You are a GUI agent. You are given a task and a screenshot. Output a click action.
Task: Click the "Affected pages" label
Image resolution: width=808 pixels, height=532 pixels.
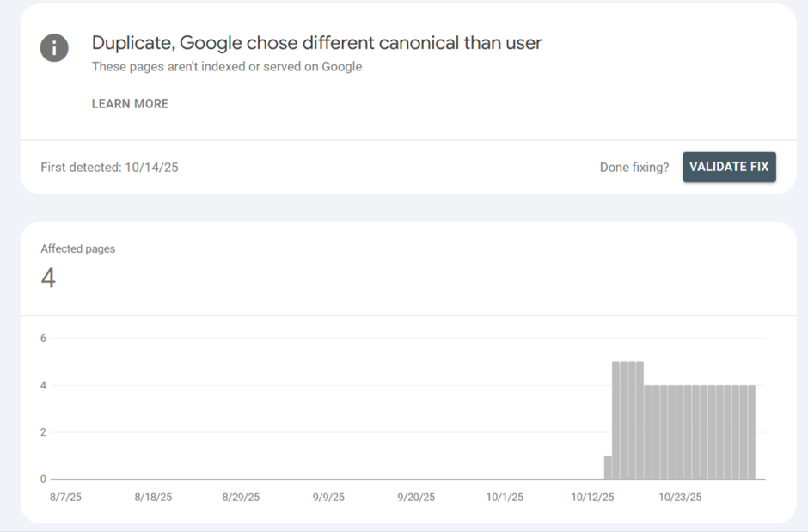coord(78,249)
